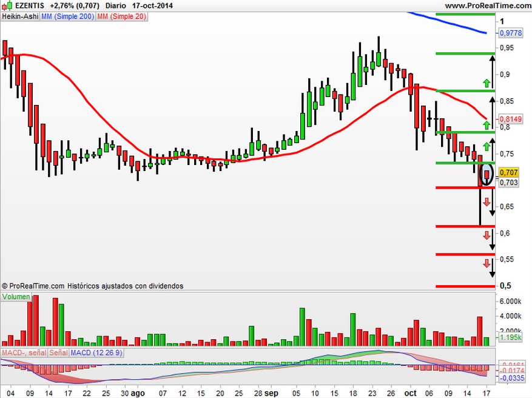Click the MACD (12 26 9) label
This screenshot has width=532, height=398.
(x=96, y=353)
